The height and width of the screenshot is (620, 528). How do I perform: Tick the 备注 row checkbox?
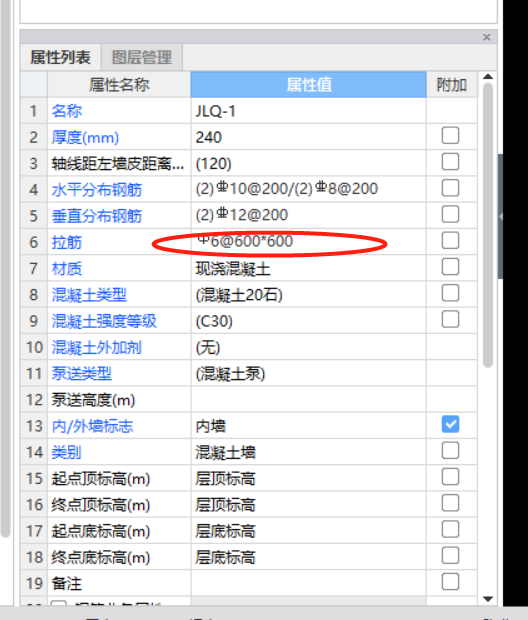click(450, 582)
